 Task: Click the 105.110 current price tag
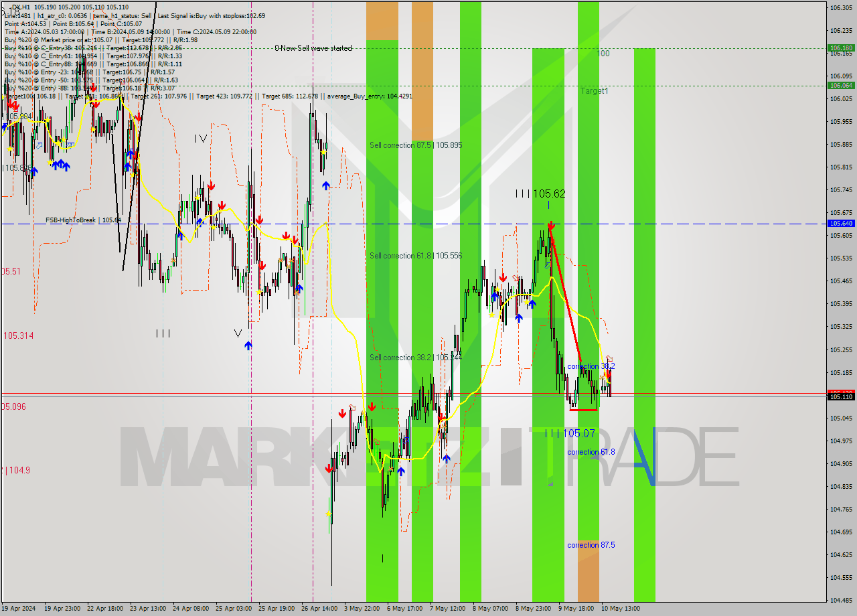pos(841,397)
